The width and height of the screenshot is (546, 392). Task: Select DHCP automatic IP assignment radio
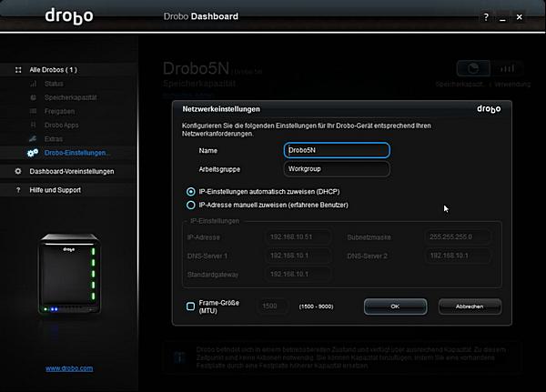click(190, 192)
